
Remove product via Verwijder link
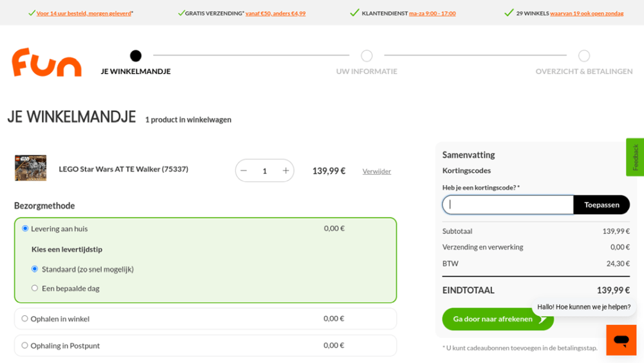(x=377, y=172)
